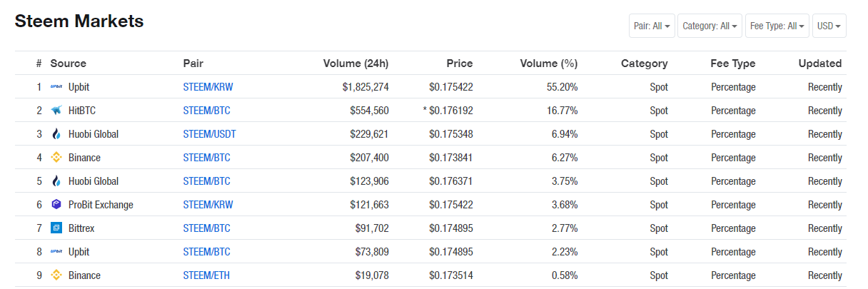Select the 6.27% volume share cell
The height and width of the screenshot is (289, 868).
pyautogui.click(x=565, y=158)
